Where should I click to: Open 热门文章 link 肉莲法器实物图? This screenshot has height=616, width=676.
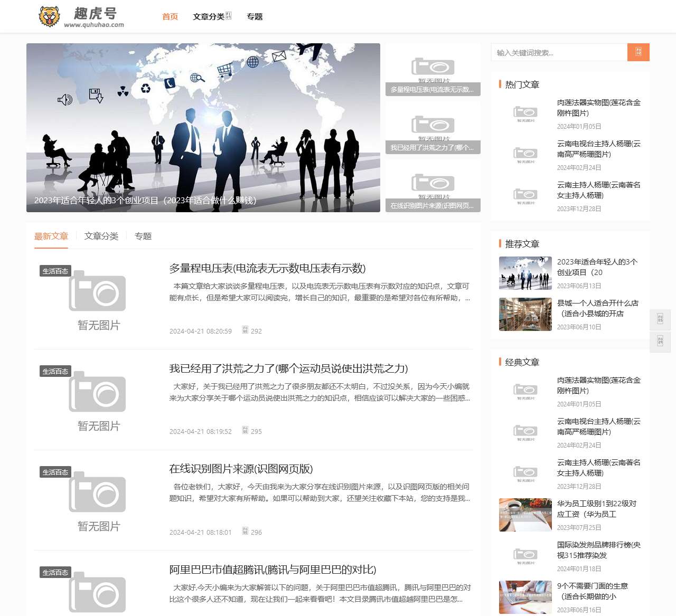pos(599,108)
